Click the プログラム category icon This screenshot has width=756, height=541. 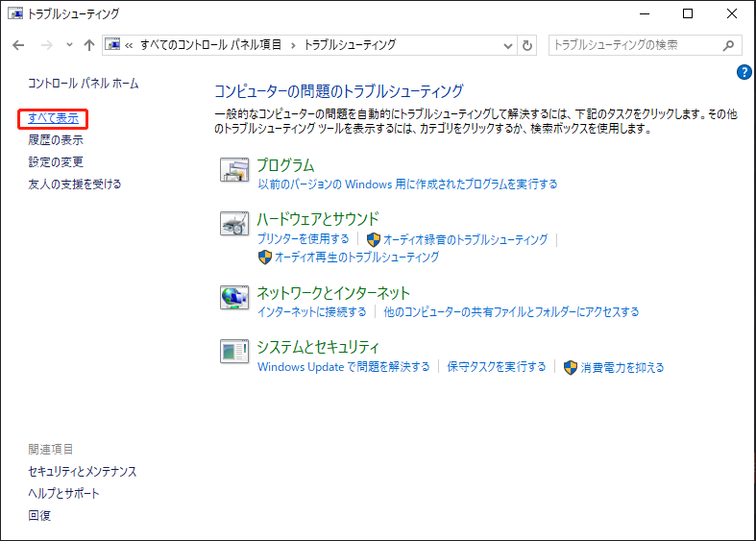[234, 170]
